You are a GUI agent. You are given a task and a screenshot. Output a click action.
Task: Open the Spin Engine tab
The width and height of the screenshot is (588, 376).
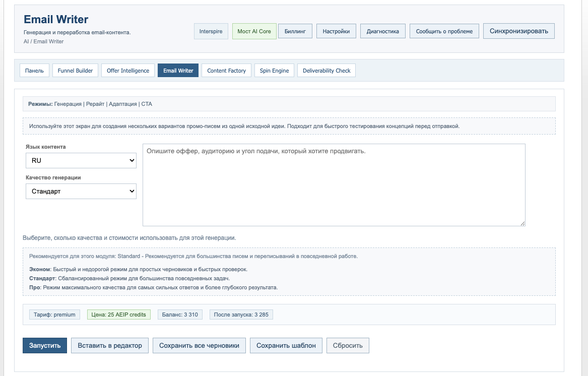pos(274,70)
